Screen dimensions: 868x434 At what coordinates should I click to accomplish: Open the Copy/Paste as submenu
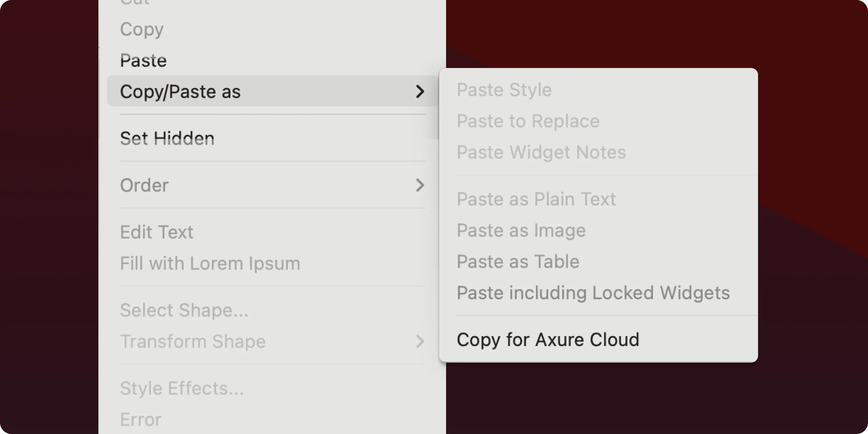point(180,91)
